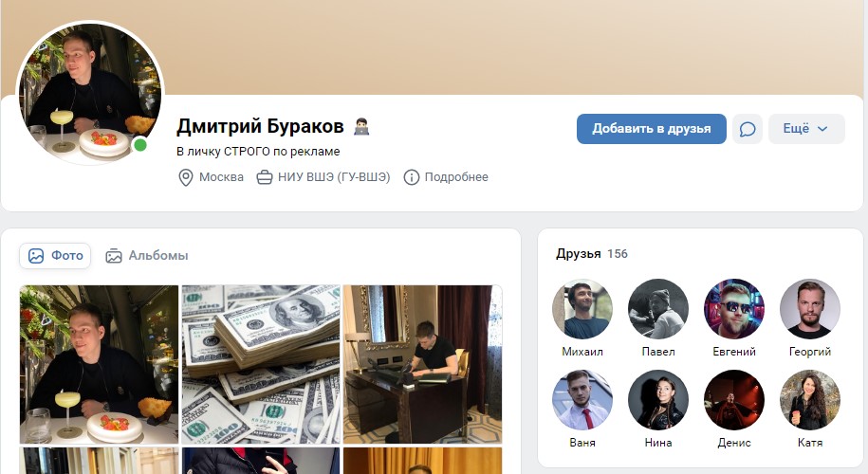
Task: Click the Moscow location pin icon
Action: pyautogui.click(x=185, y=177)
